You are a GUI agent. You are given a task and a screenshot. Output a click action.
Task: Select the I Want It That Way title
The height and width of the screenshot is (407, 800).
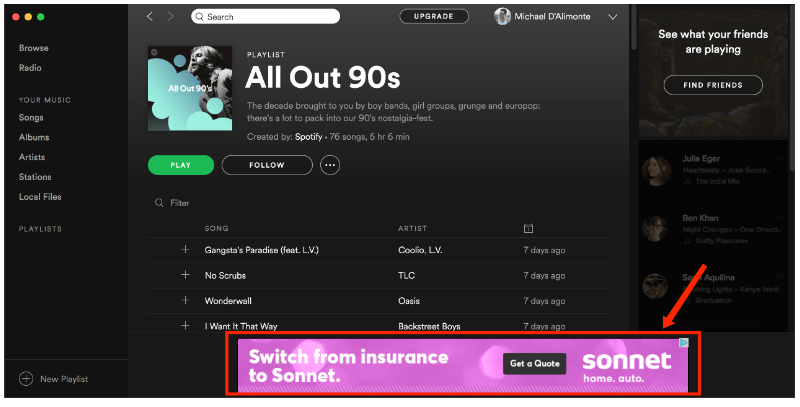tap(241, 326)
